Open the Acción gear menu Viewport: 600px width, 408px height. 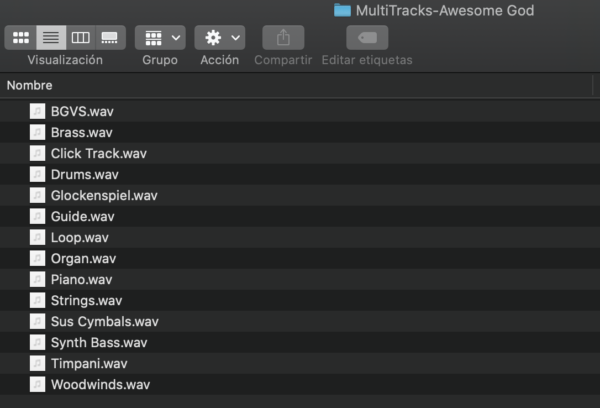click(x=220, y=38)
